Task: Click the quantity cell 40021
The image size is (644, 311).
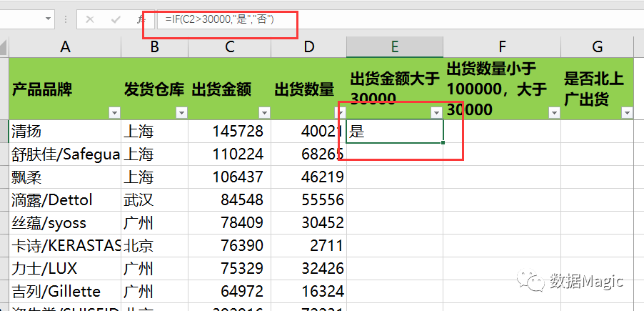Action: point(309,132)
